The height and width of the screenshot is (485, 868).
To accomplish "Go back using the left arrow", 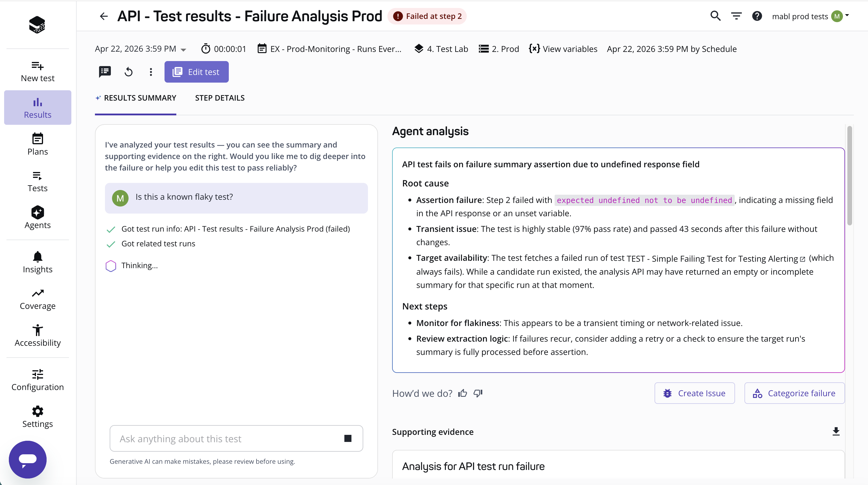I will pos(104,16).
